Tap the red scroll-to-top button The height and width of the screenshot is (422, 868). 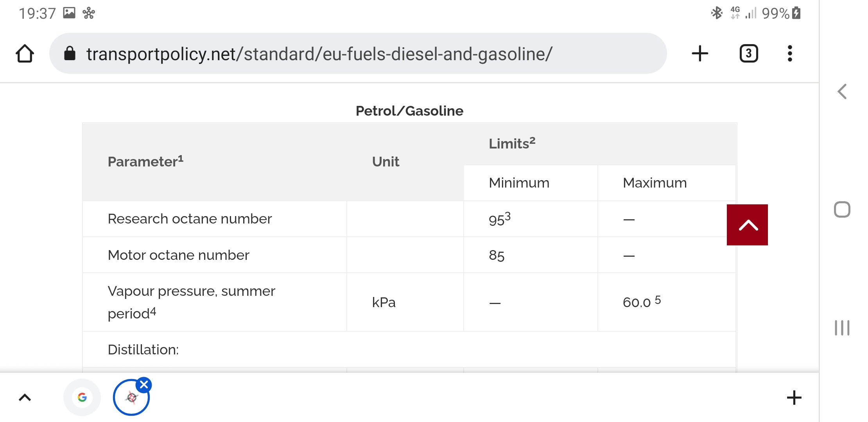point(747,225)
